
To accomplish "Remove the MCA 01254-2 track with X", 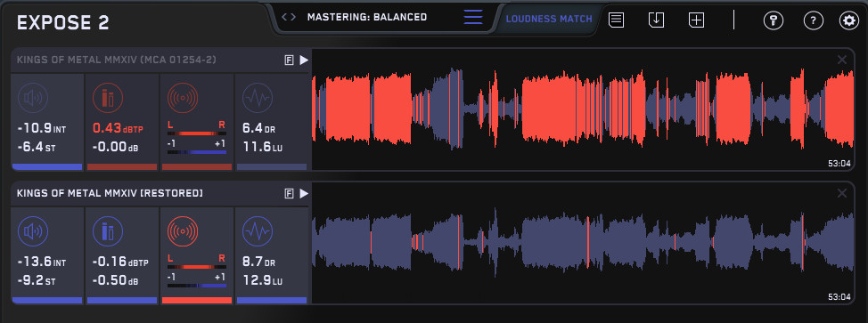I will pos(842,60).
